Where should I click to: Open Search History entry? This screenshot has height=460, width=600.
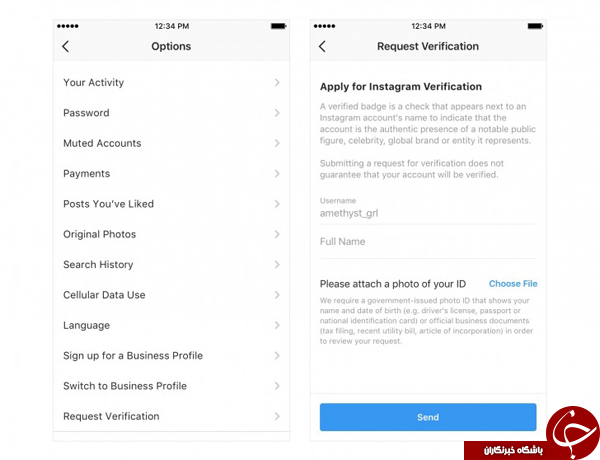[171, 264]
